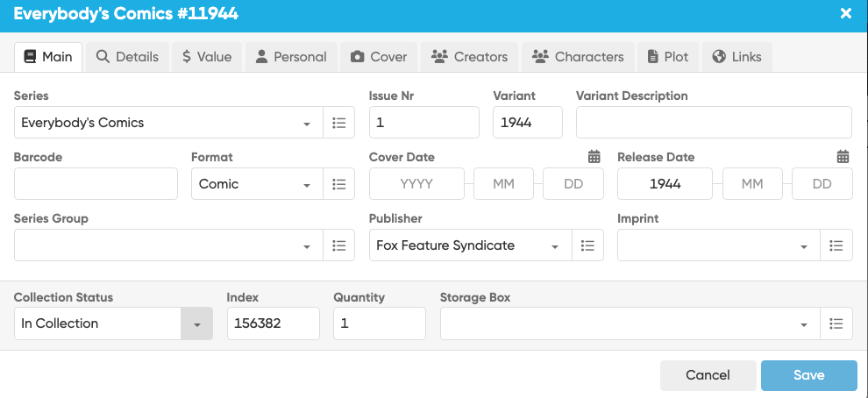The width and height of the screenshot is (868, 398).
Task: Open the Series Group list icon
Action: click(339, 245)
